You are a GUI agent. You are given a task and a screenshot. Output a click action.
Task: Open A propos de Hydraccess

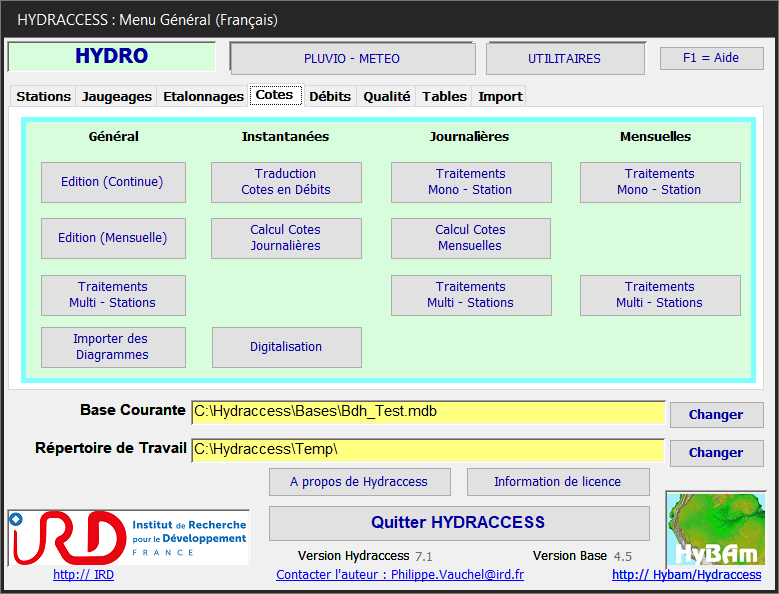point(360,482)
